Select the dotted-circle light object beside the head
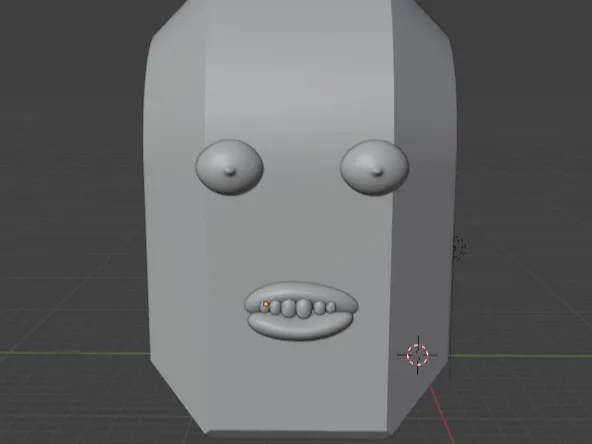 (459, 248)
